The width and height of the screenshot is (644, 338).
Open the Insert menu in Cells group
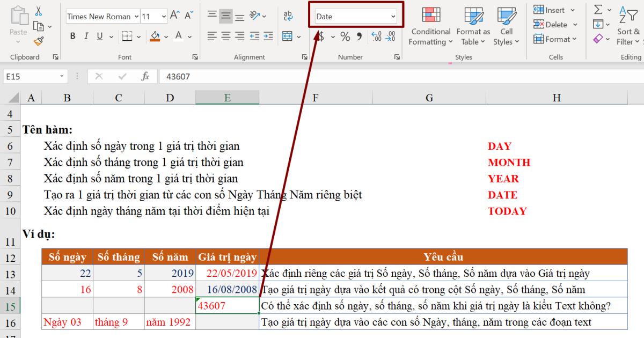(x=554, y=10)
